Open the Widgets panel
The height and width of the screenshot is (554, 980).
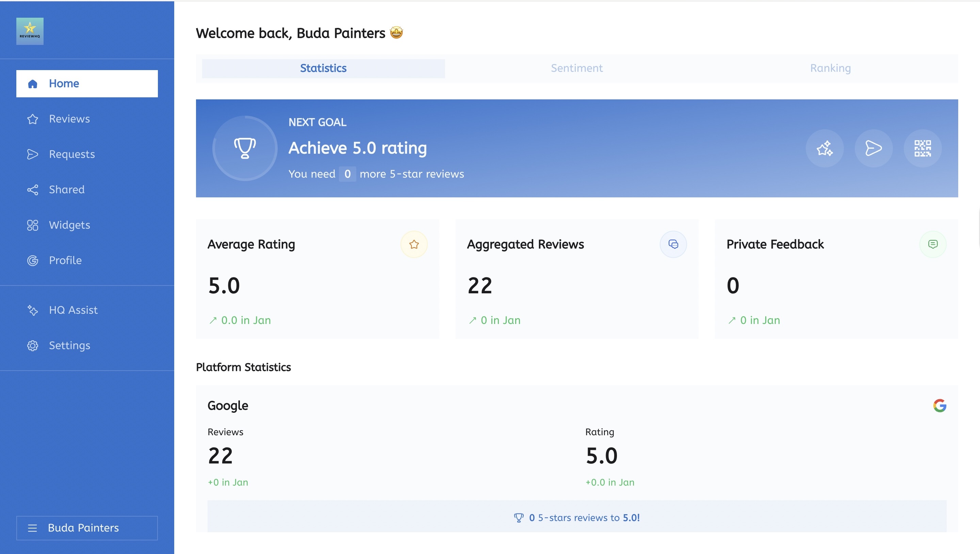(x=69, y=225)
